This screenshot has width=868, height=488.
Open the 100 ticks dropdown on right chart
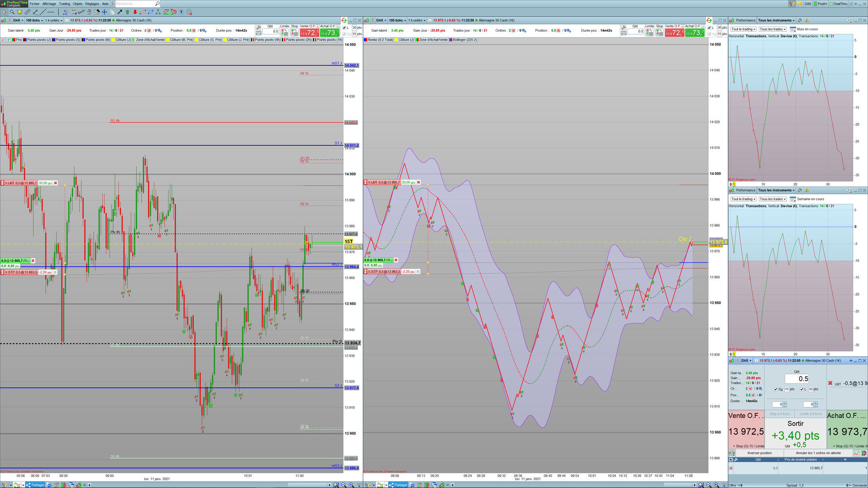click(x=397, y=20)
